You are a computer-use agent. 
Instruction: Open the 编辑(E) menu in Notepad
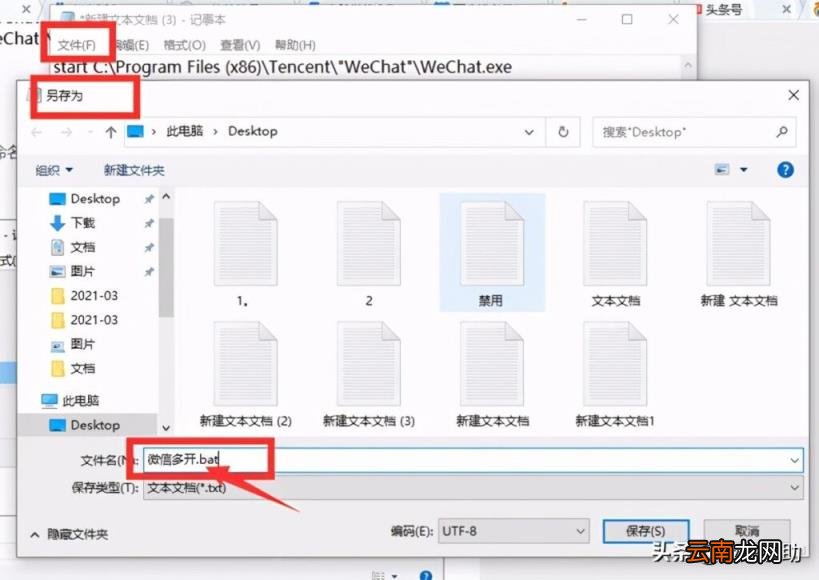pos(131,45)
